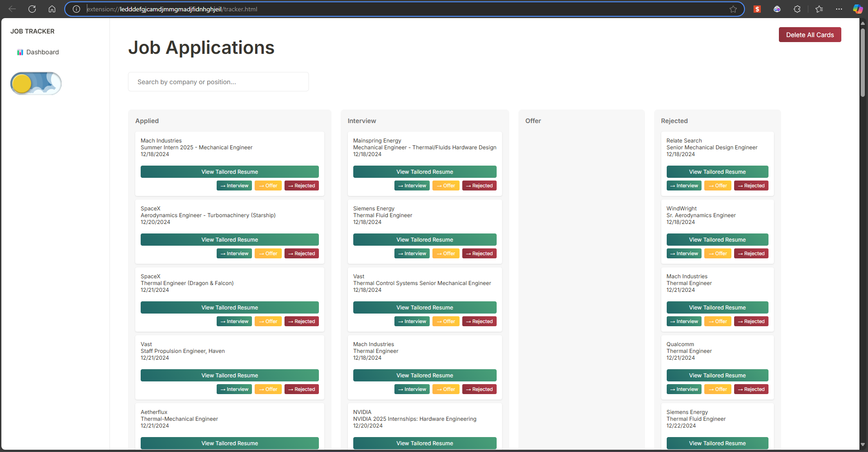Select the Offer column heading
868x452 pixels.
click(533, 121)
